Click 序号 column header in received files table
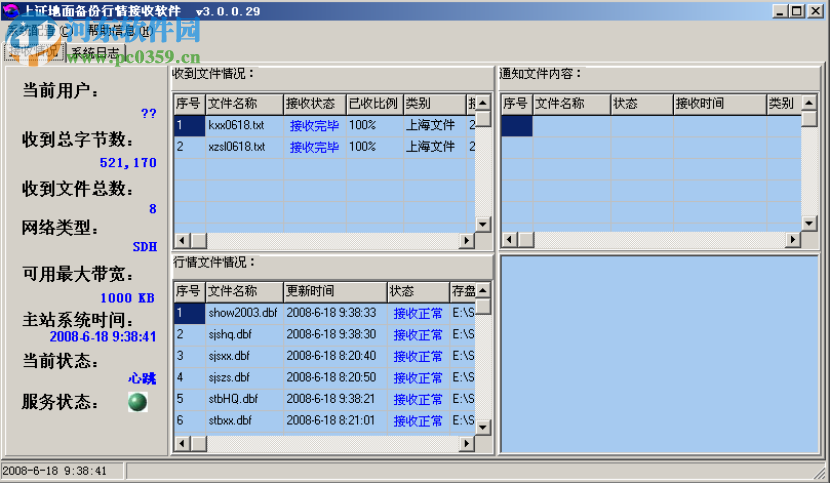 click(189, 103)
